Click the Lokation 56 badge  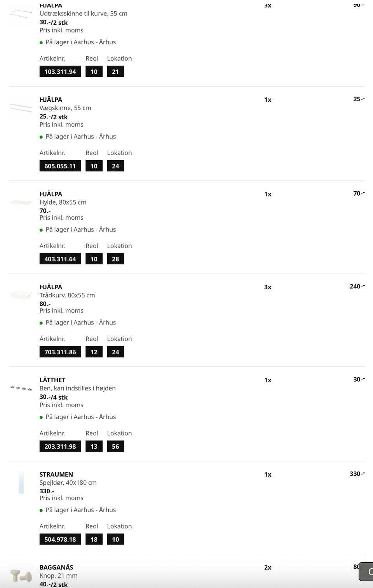[115, 446]
